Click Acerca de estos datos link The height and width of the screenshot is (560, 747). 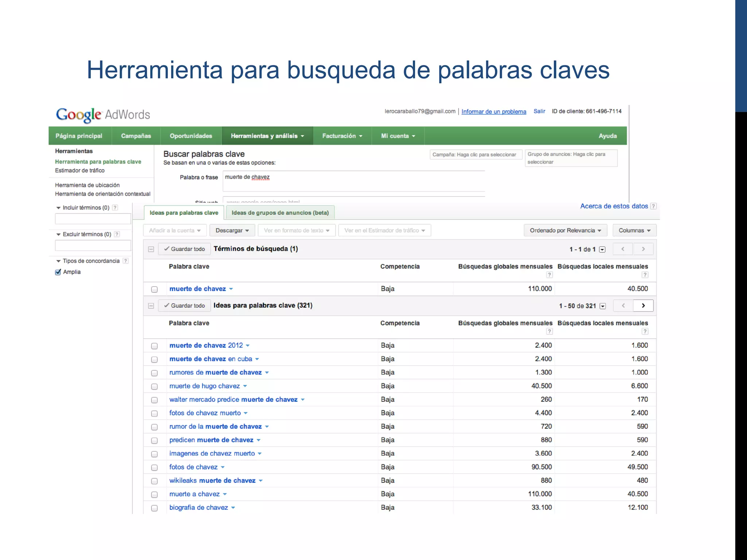[614, 206]
